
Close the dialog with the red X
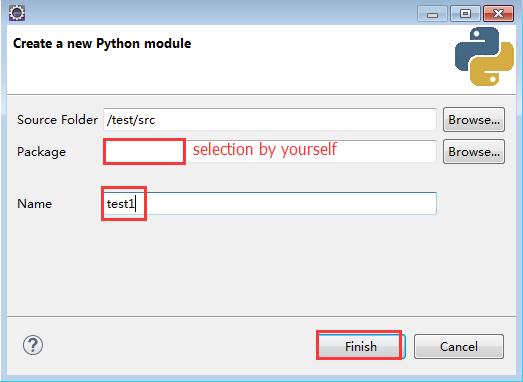coord(498,14)
